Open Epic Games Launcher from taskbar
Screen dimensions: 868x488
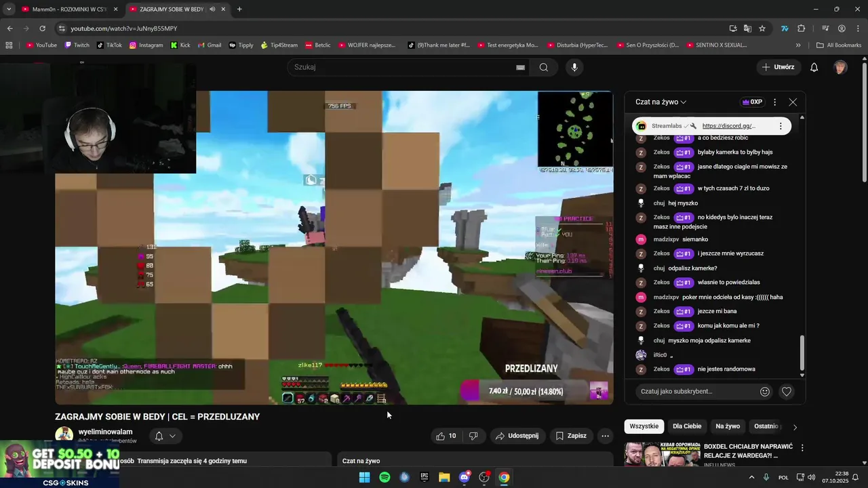(425, 477)
